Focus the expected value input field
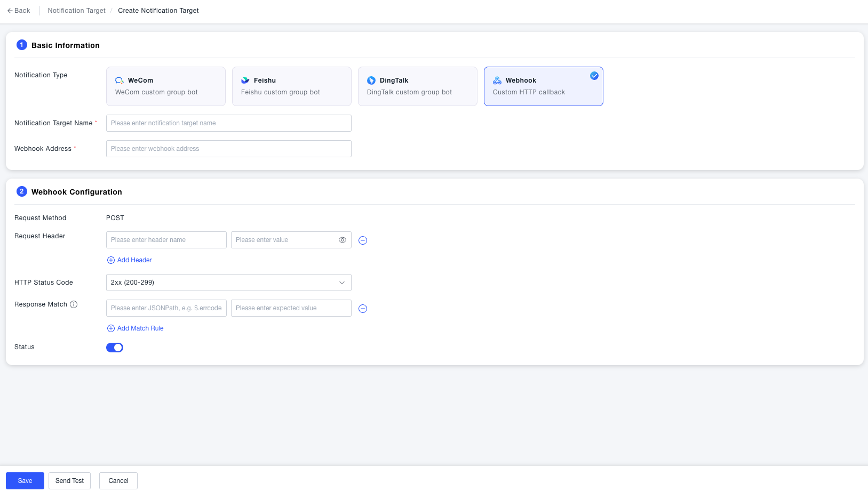Viewport: 868px width, 492px height. [x=291, y=308]
